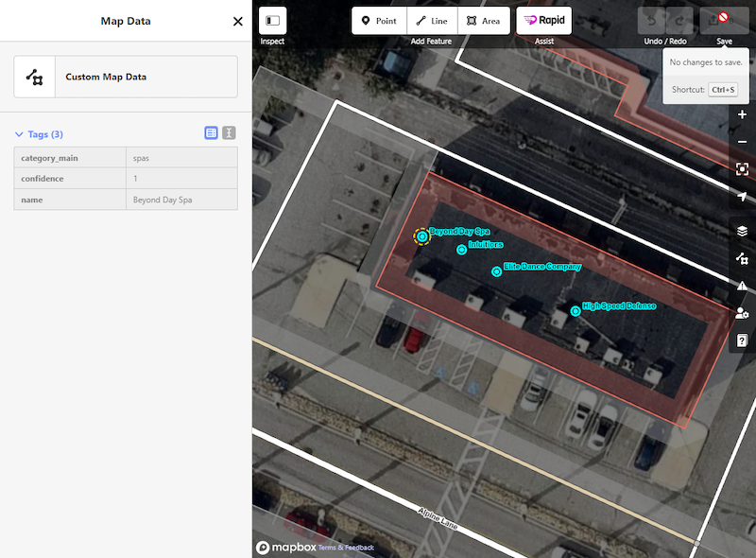
Task: Click the No changes to save tooltip
Action: click(x=706, y=62)
